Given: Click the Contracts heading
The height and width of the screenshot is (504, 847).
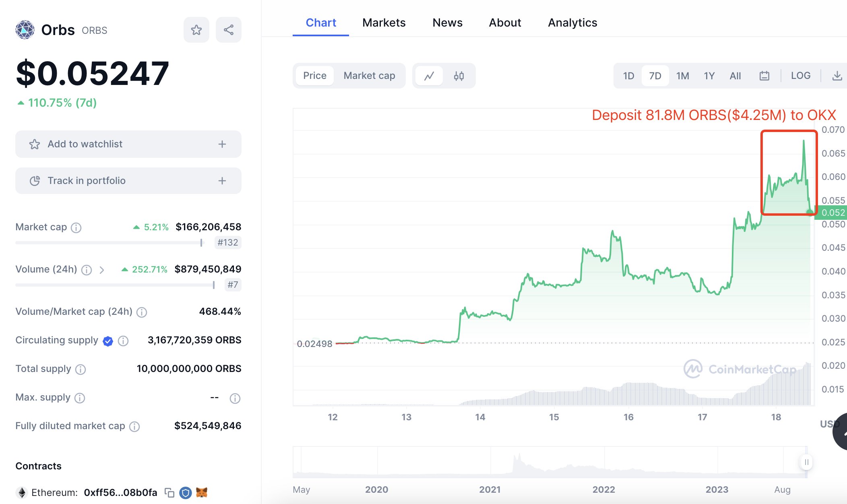Looking at the screenshot, I should pyautogui.click(x=38, y=466).
